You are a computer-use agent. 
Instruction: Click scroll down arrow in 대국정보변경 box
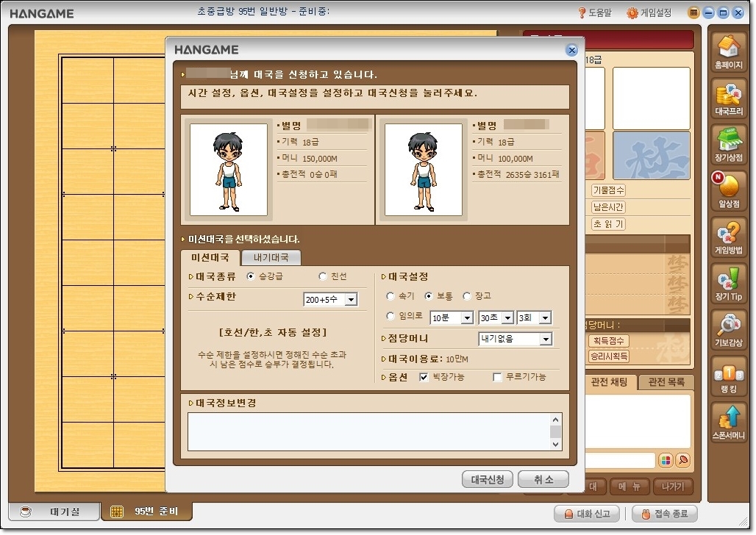pos(555,445)
